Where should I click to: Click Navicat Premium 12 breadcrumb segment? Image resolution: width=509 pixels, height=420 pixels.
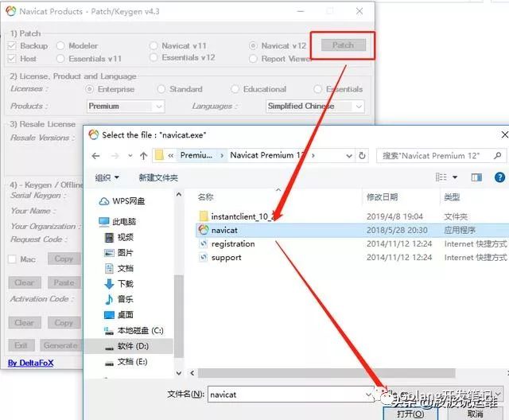coord(267,155)
